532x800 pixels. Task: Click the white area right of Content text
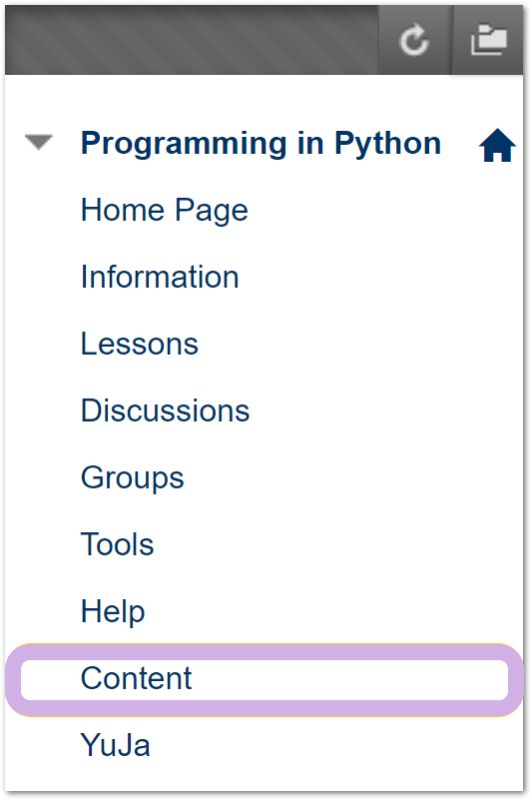tap(350, 680)
